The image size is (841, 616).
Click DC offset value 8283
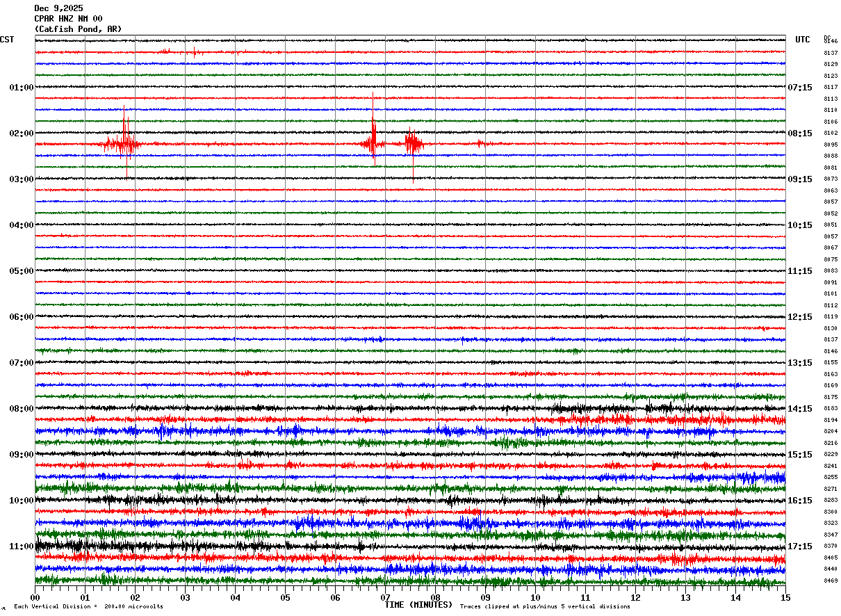831,501
